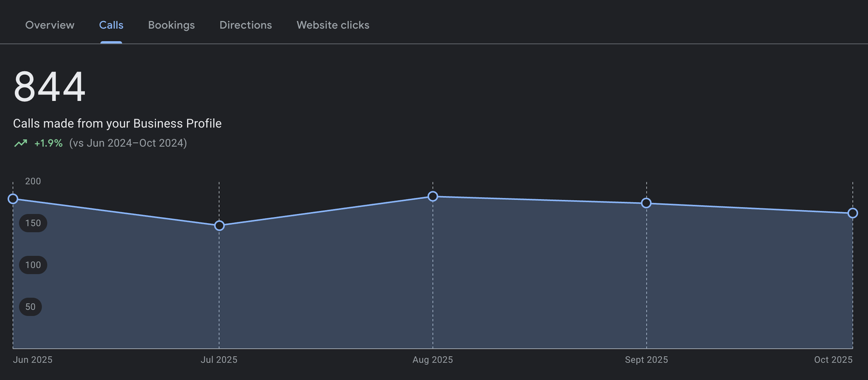The width and height of the screenshot is (868, 380).
Task: Click the 50 y-axis label pill
Action: (x=30, y=307)
